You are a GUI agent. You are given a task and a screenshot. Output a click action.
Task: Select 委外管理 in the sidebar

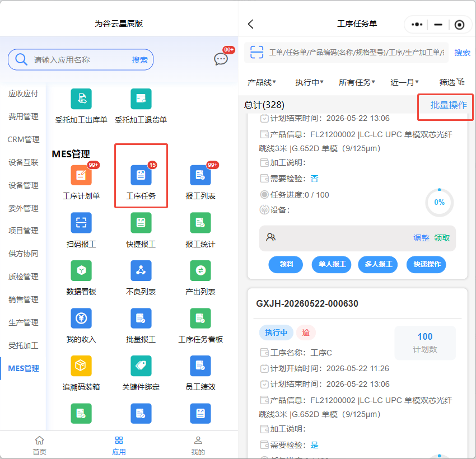[x=23, y=208]
